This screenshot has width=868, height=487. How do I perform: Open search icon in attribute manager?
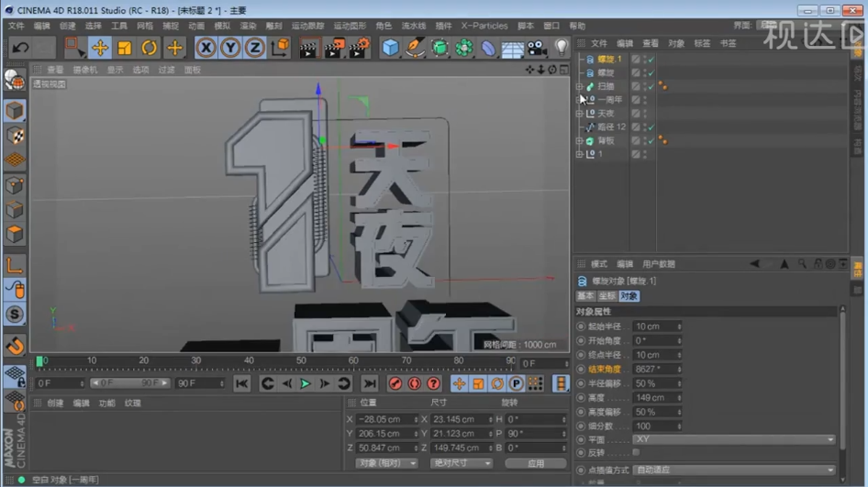802,264
